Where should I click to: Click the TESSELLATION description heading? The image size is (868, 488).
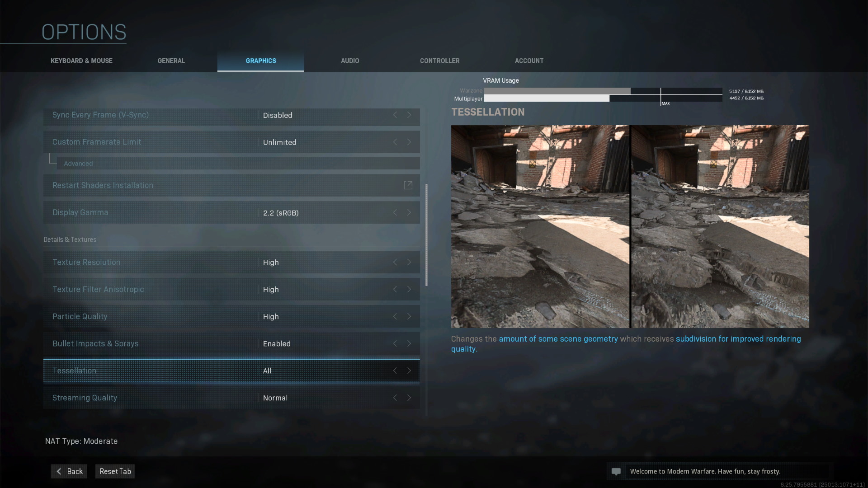[488, 112]
